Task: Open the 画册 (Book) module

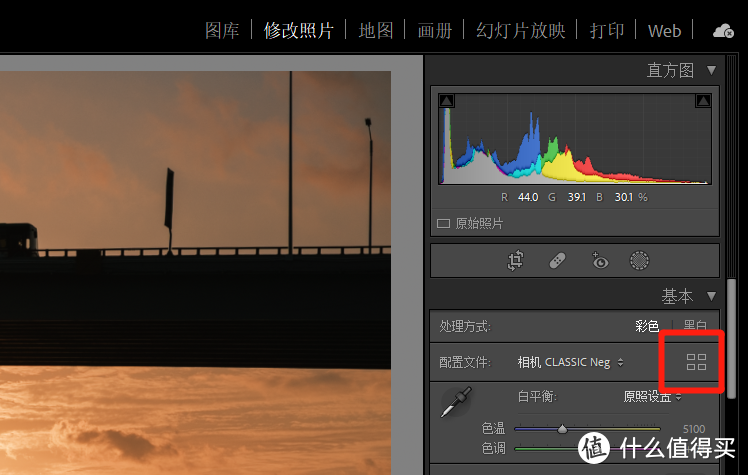Action: [435, 31]
